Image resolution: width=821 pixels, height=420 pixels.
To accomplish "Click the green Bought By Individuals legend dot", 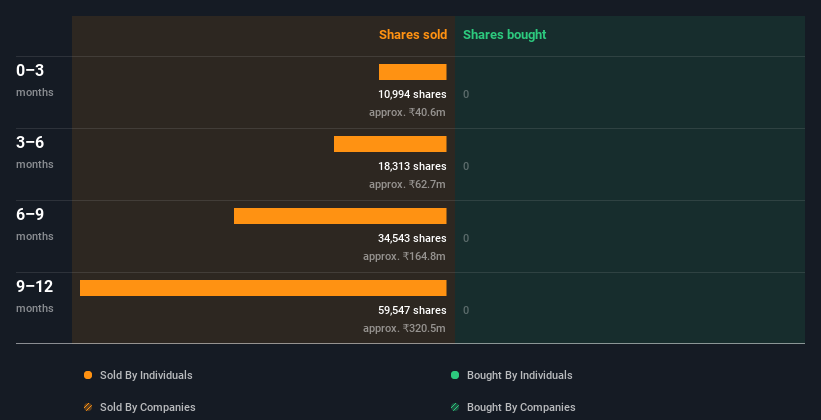I will point(455,375).
